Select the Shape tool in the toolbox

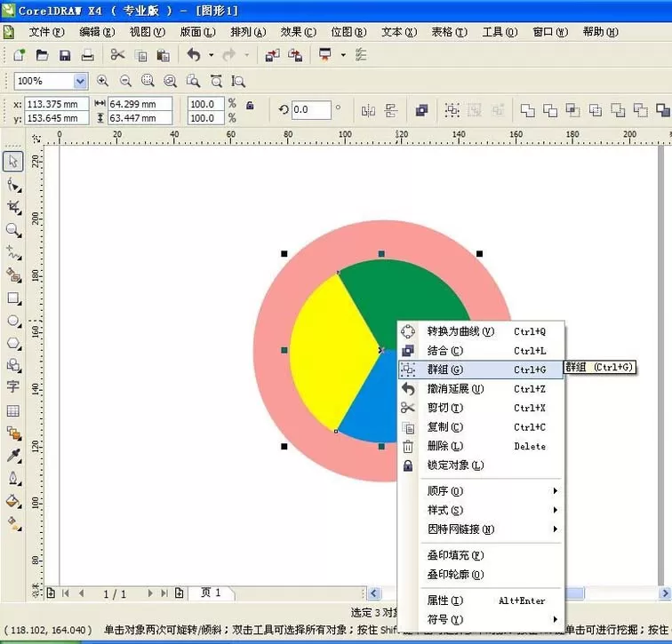click(x=13, y=186)
